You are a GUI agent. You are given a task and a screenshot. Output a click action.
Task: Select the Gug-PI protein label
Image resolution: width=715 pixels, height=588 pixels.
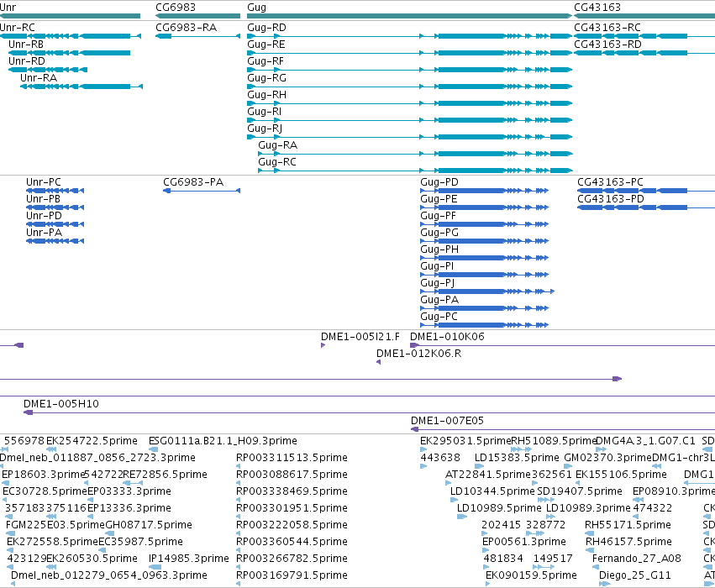(437, 266)
